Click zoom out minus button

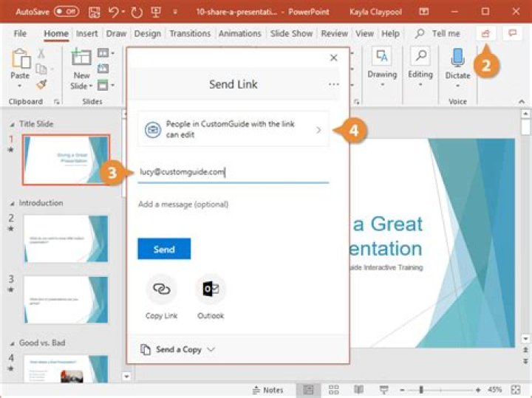click(402, 390)
